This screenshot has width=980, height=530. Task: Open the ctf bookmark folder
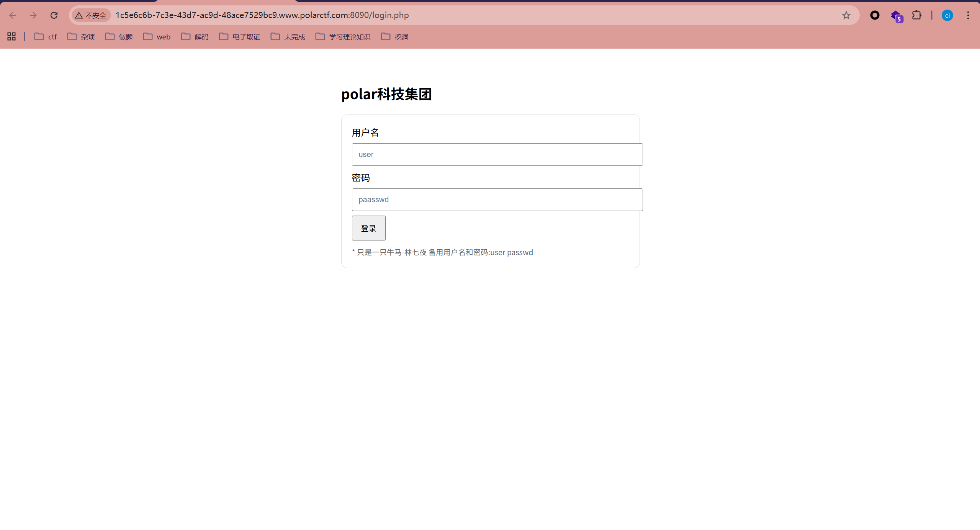pos(46,37)
